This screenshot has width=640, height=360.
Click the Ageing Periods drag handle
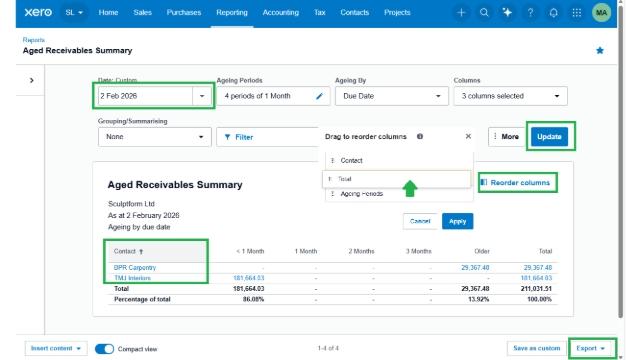click(x=333, y=193)
